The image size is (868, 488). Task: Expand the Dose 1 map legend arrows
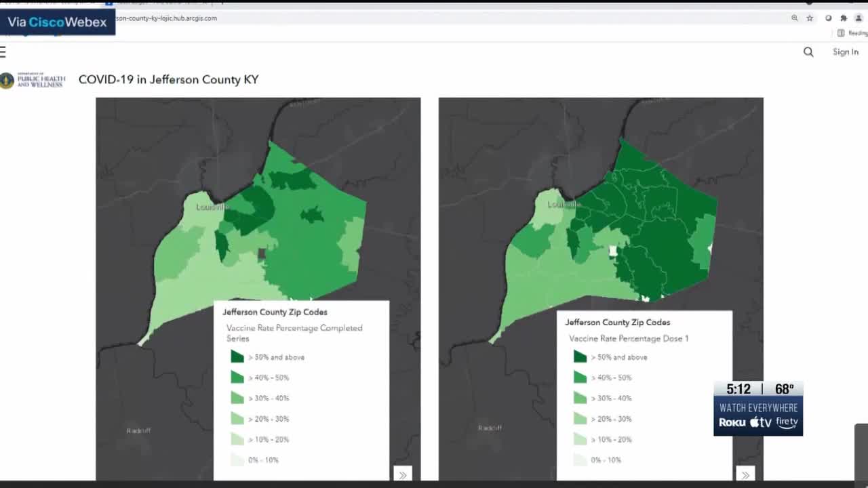coord(745,474)
